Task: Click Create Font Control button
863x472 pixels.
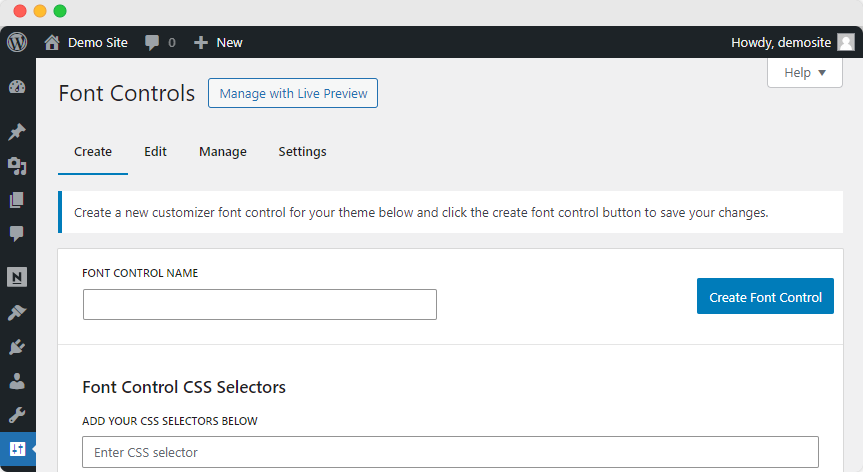Action: click(x=765, y=296)
